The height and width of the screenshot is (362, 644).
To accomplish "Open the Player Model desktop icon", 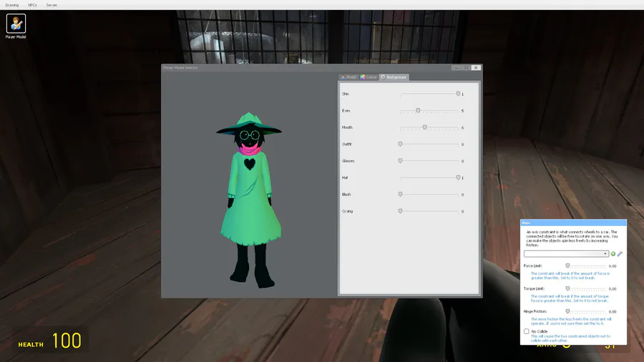I will (16, 24).
